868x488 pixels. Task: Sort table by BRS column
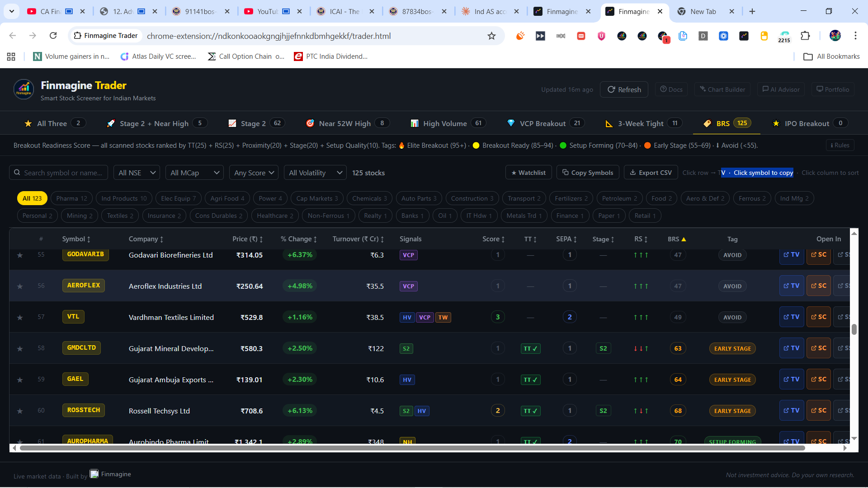[x=677, y=239]
